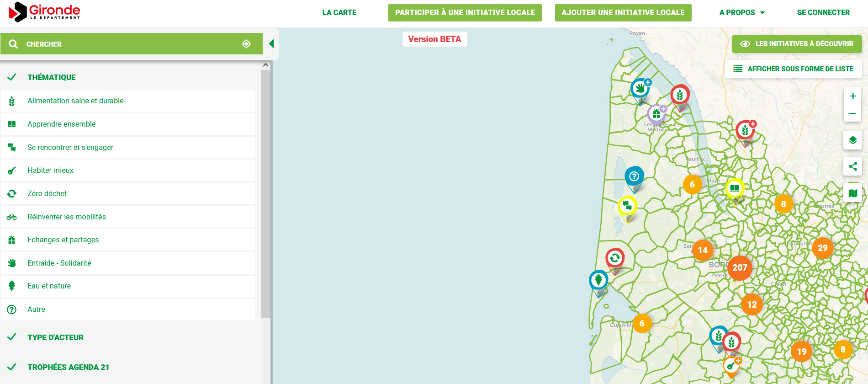Expand the TYPE D'ACTEUR section
The height and width of the screenshot is (384, 868).
(55, 338)
